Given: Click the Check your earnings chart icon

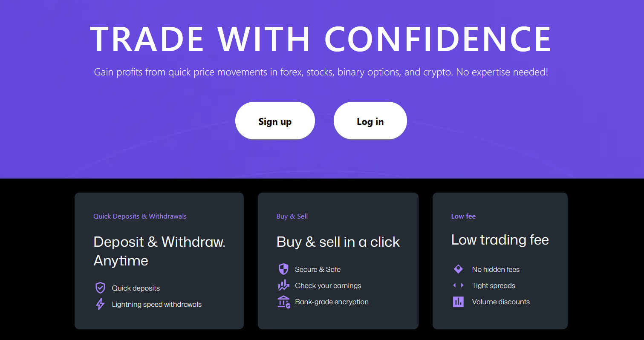Looking at the screenshot, I should coord(283,285).
